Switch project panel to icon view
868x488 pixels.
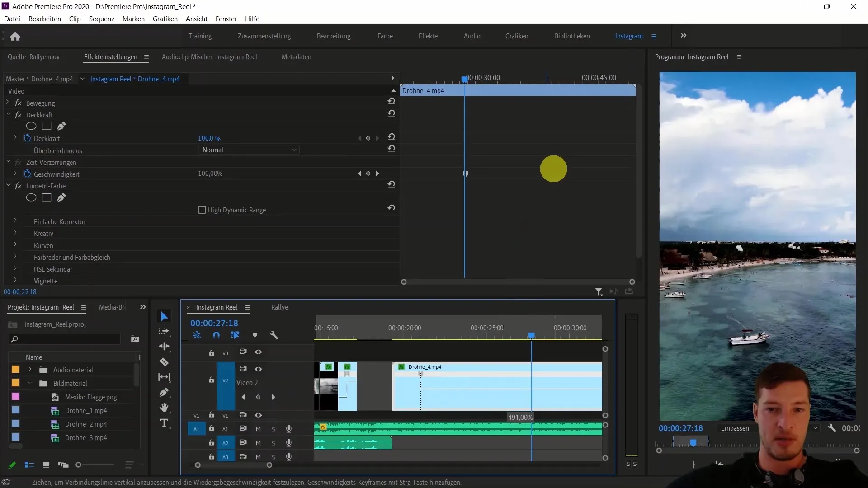pyautogui.click(x=46, y=465)
